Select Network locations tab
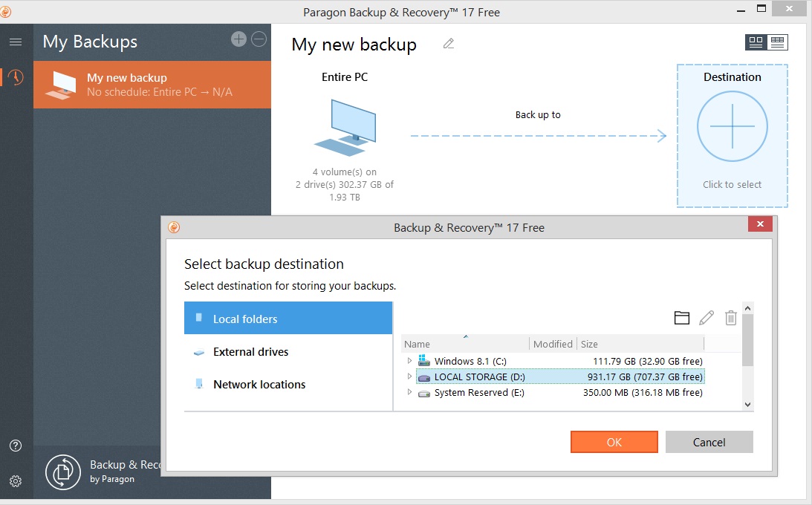The width and height of the screenshot is (812, 505). pos(288,385)
